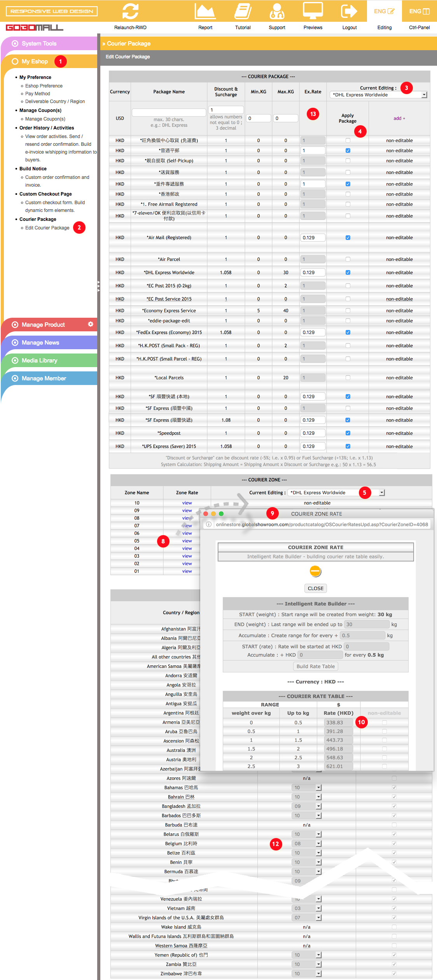Click the CLOSE button in Courier Zone Rate
The height and width of the screenshot is (980, 437).
point(315,588)
